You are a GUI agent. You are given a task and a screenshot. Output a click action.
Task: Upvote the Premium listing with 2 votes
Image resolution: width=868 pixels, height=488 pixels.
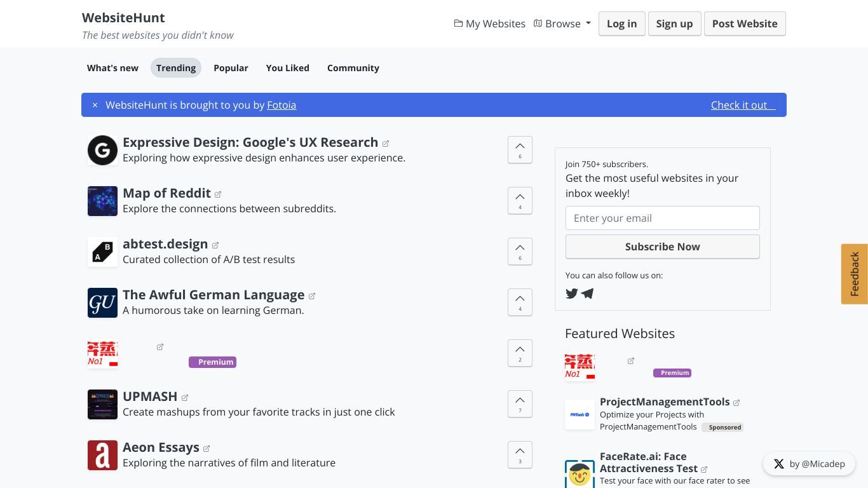click(520, 353)
